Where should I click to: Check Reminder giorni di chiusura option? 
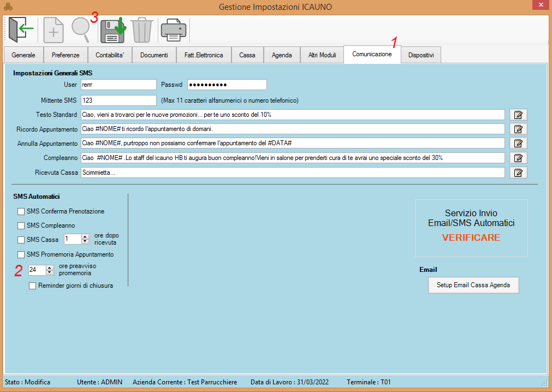pos(33,286)
